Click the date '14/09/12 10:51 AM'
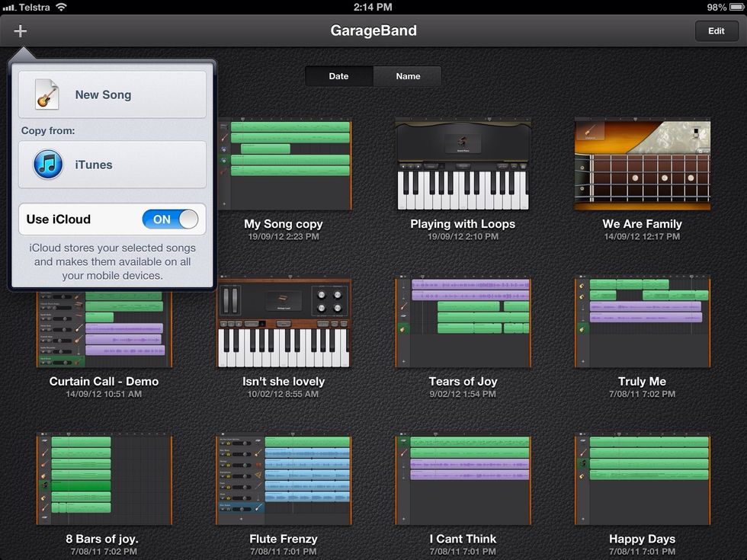This screenshot has height=560, width=747. pos(104,395)
